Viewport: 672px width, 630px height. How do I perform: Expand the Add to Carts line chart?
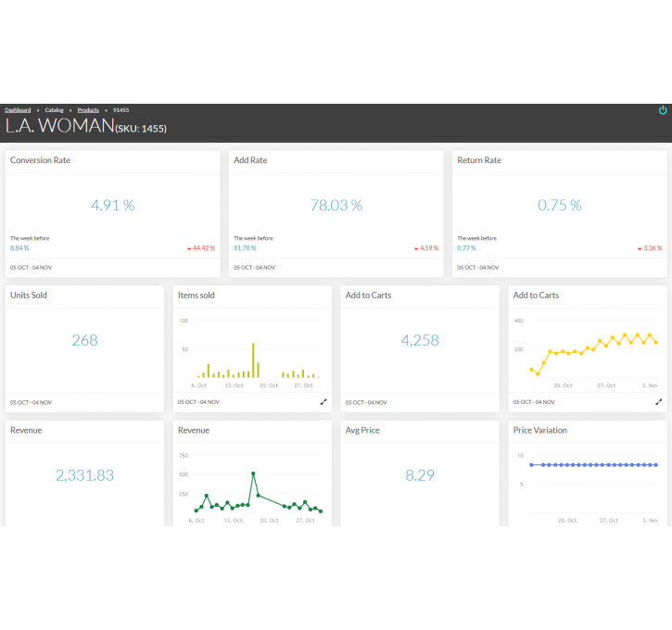tap(659, 402)
